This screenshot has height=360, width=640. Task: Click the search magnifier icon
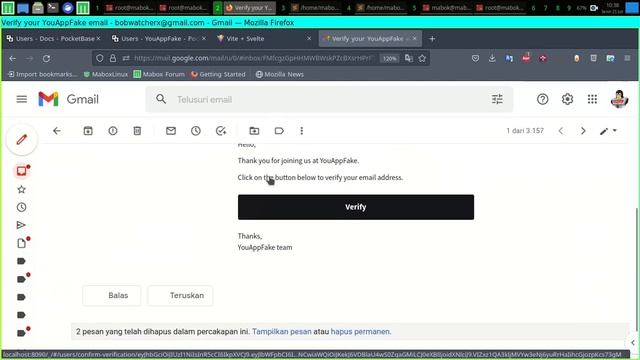161,99
